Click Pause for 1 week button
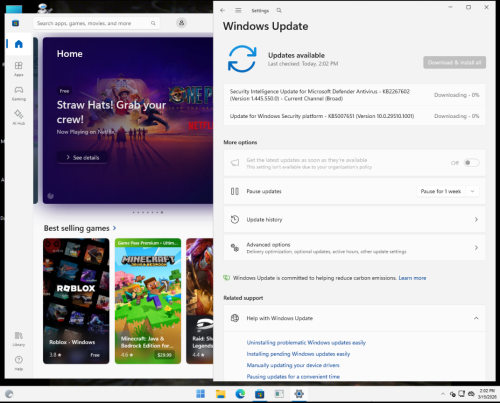Image resolution: width=500 pixels, height=403 pixels. [x=441, y=191]
